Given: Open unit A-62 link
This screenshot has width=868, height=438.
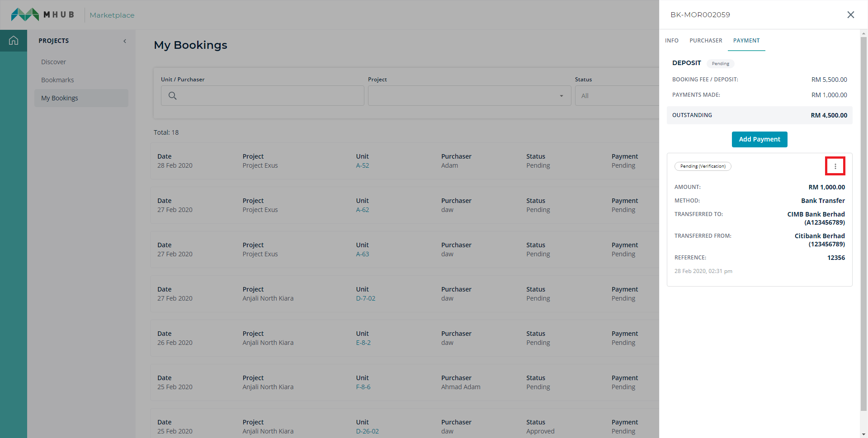Looking at the screenshot, I should (362, 210).
